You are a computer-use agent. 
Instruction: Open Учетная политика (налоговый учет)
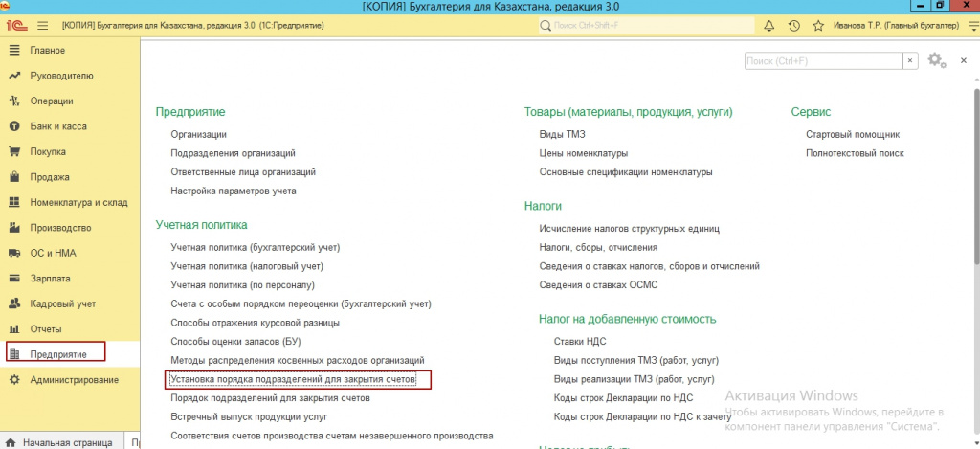pyautogui.click(x=247, y=266)
